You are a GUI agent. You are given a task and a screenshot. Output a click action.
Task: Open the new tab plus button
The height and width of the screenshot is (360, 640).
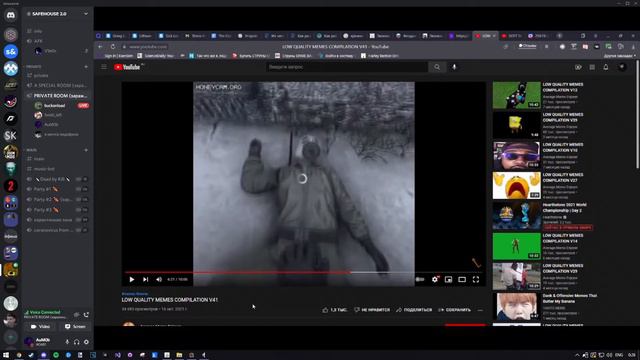tap(559, 36)
